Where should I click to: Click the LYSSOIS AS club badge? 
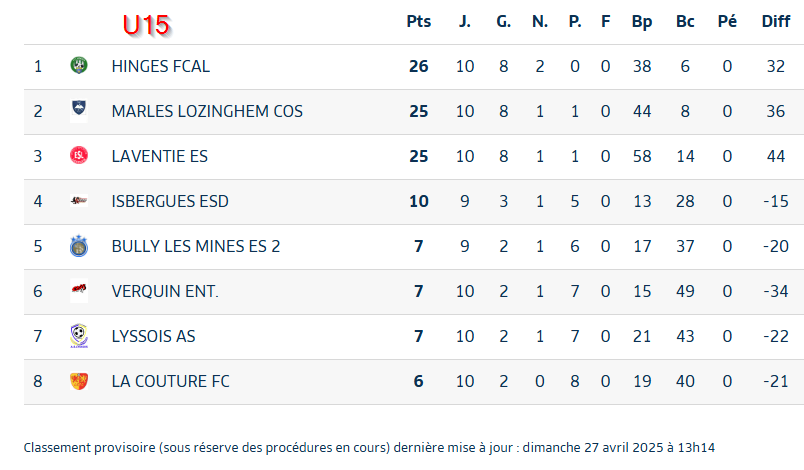[79, 336]
